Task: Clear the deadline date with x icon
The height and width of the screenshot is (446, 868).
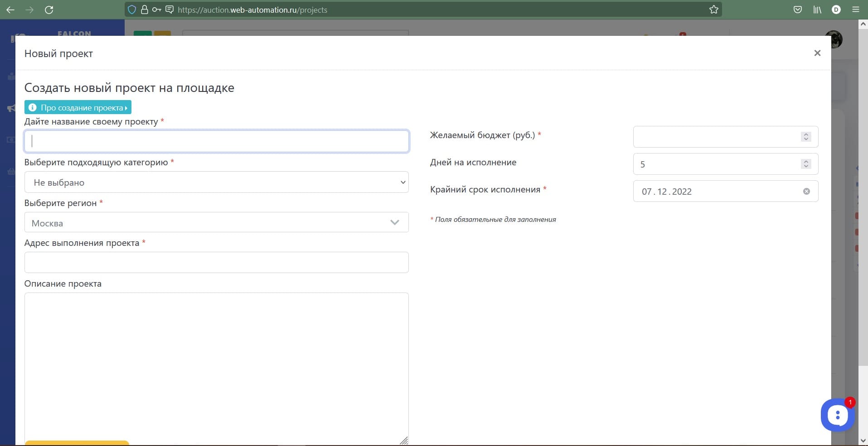Action: 806,192
